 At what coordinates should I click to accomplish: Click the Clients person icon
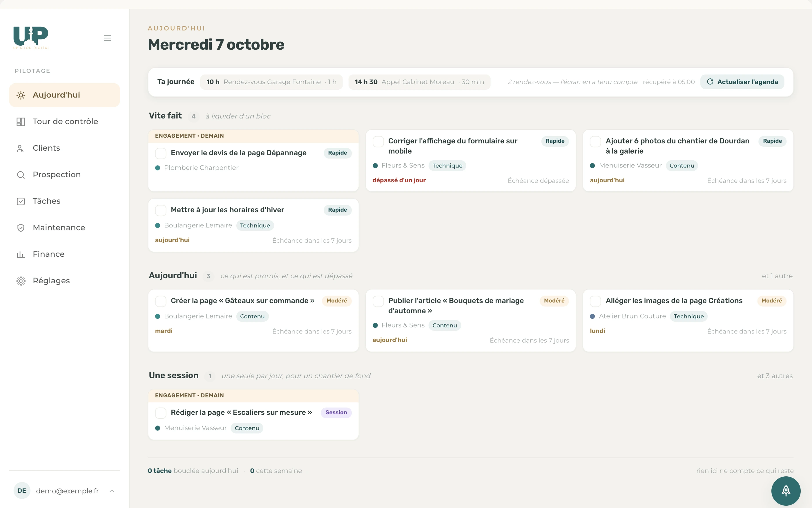(20, 148)
